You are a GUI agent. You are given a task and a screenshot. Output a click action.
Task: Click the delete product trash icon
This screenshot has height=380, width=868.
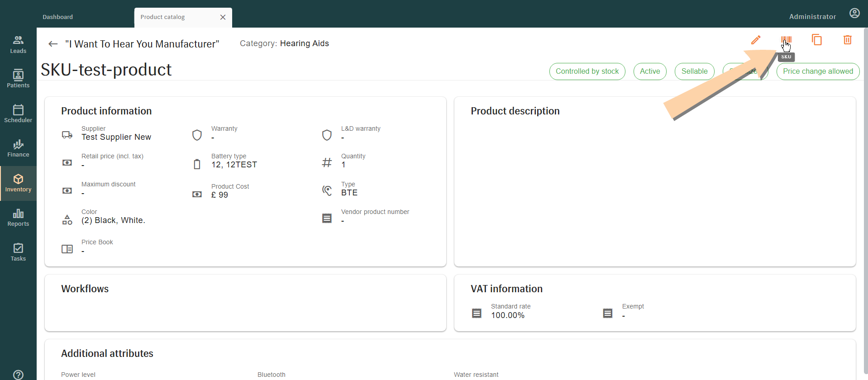pyautogui.click(x=848, y=40)
